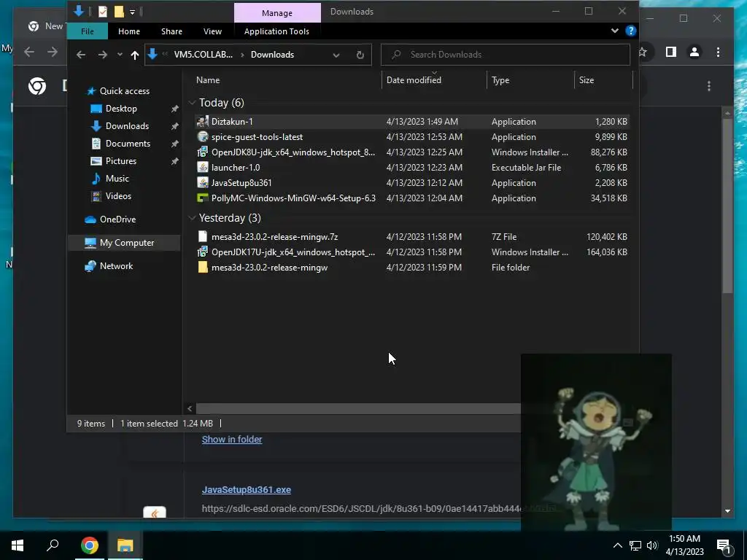Click the OpenJDK17U installer file icon
747x560 pixels.
[203, 252]
